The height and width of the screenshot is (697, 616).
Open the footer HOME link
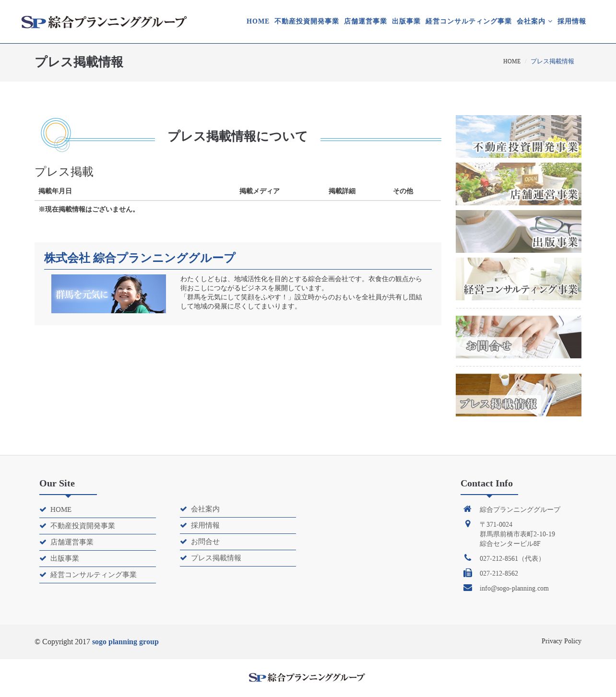[x=61, y=509]
